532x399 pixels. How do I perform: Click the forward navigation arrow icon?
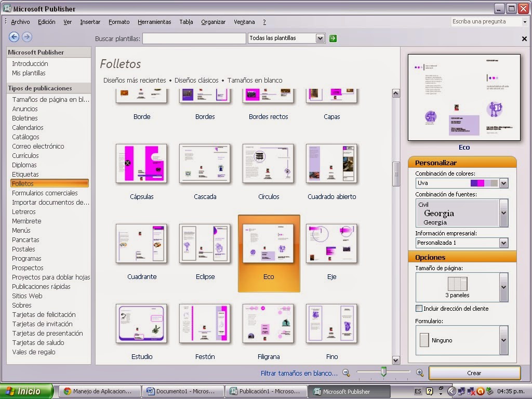pyautogui.click(x=27, y=37)
